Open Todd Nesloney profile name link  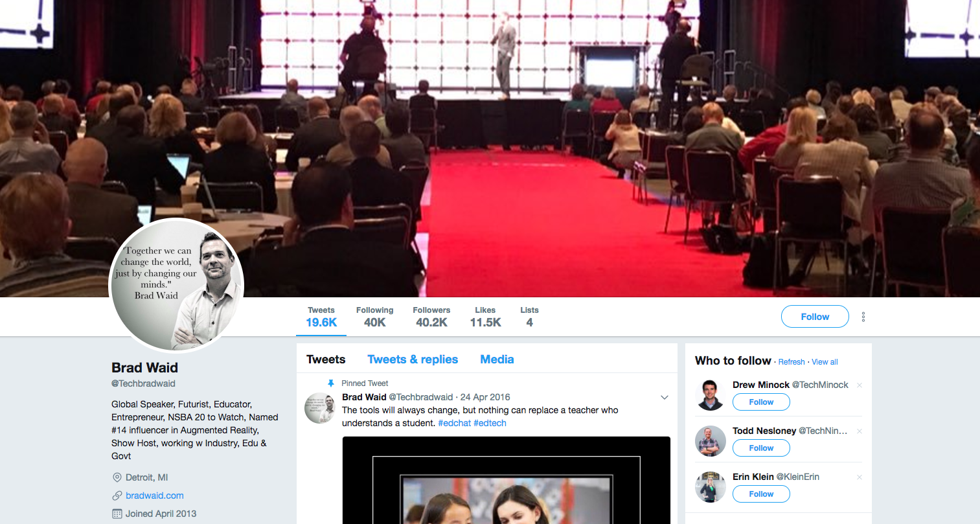[x=790, y=431]
